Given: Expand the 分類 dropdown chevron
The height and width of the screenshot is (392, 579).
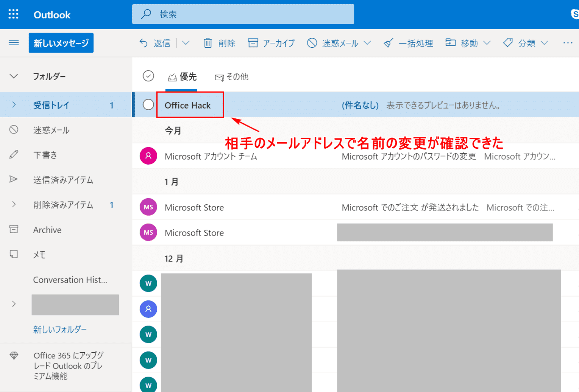Looking at the screenshot, I should click(x=544, y=43).
